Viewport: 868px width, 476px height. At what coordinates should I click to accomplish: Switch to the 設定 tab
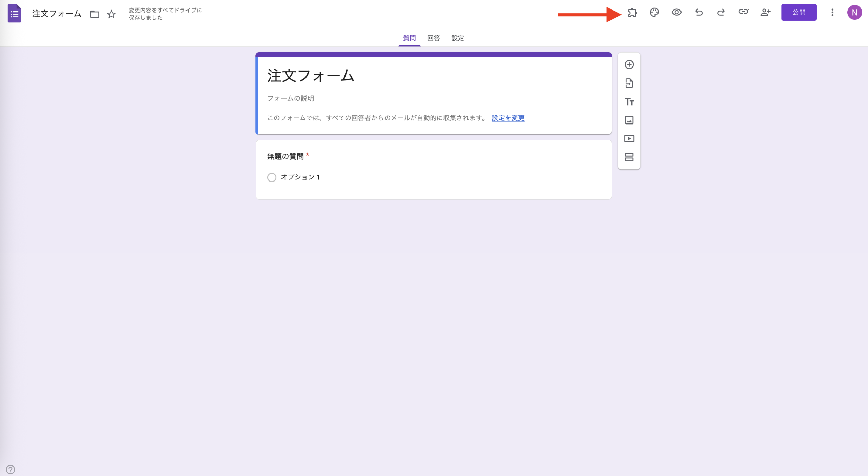tap(457, 38)
